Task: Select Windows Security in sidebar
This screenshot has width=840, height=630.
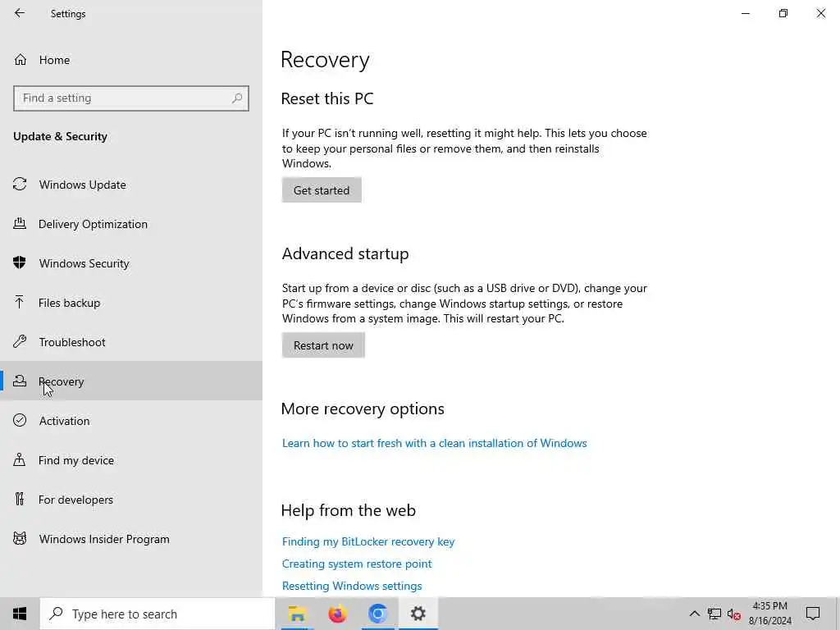Action: pos(131,263)
